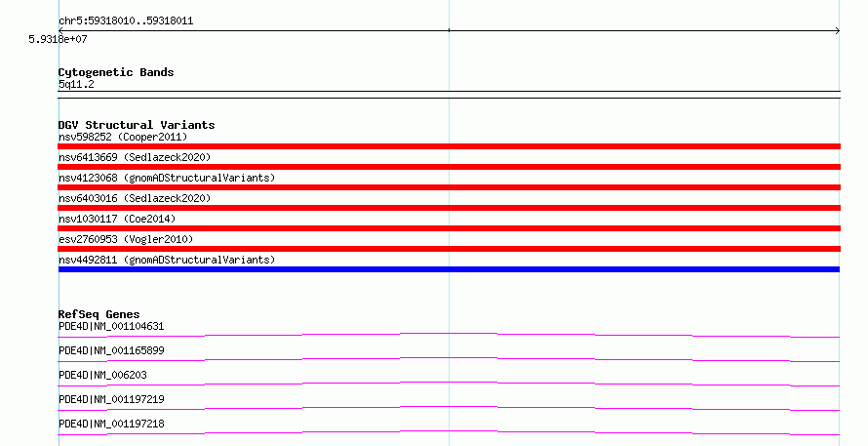Open the nsv6413669 (Sedlazeck2020) variant label
Viewport: 868px width, 446px height.
tap(135, 157)
